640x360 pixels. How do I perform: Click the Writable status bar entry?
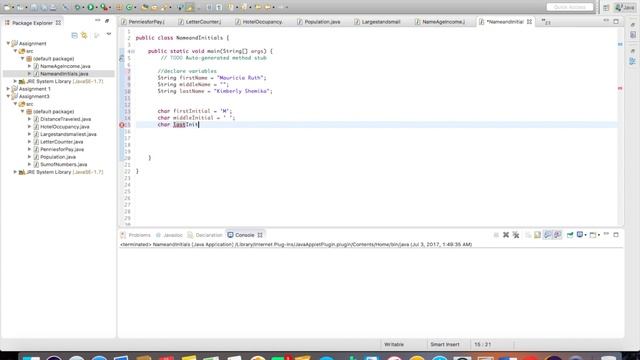(x=394, y=344)
